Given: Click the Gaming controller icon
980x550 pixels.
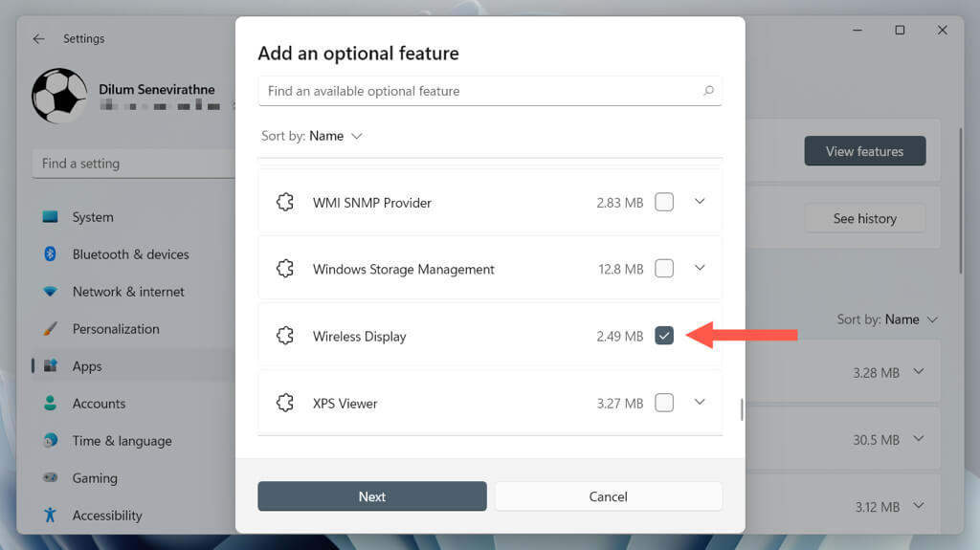Looking at the screenshot, I should point(51,478).
